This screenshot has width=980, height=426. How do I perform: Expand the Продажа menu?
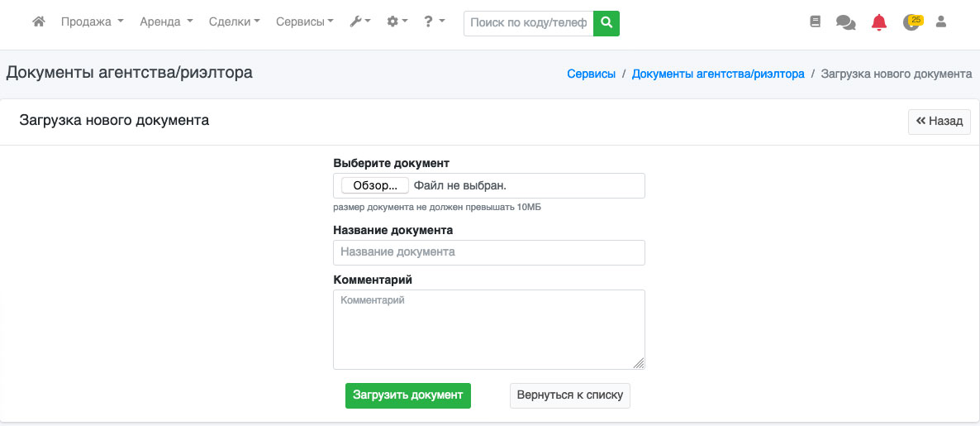(x=92, y=22)
